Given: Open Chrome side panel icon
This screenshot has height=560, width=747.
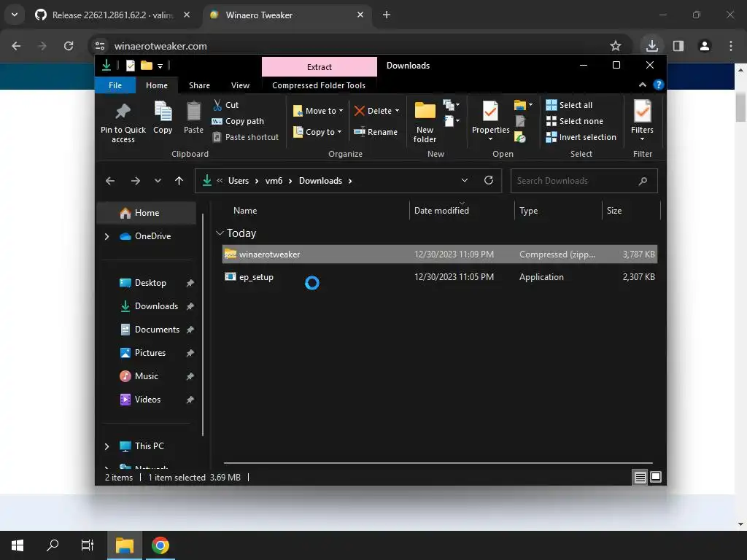Looking at the screenshot, I should pyautogui.click(x=678, y=46).
